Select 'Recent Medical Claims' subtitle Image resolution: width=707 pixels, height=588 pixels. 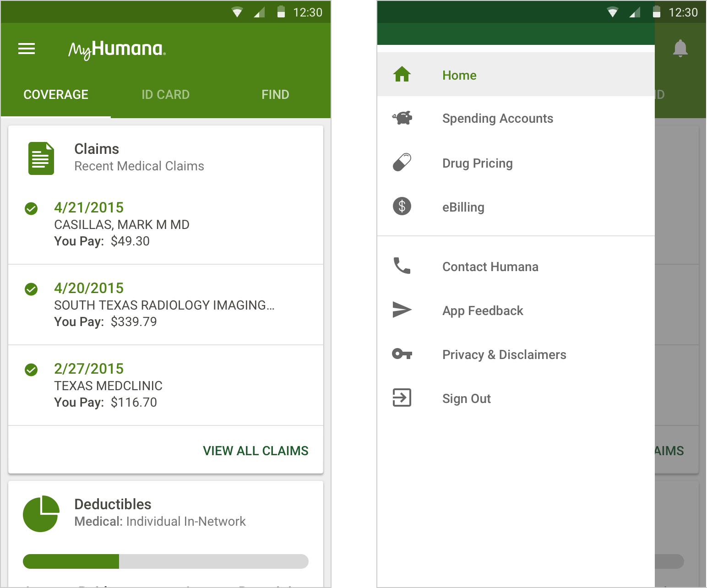point(139,166)
